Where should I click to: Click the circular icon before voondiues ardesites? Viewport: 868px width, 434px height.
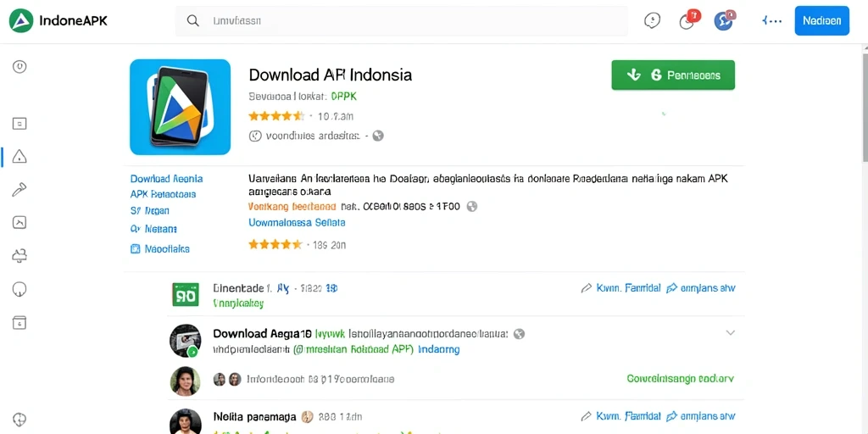254,136
